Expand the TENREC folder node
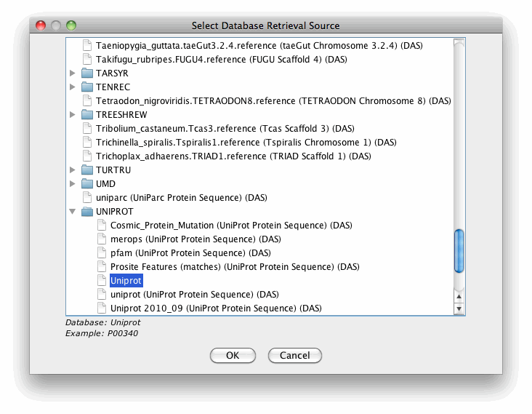This screenshot has width=532, height=414. (72, 87)
